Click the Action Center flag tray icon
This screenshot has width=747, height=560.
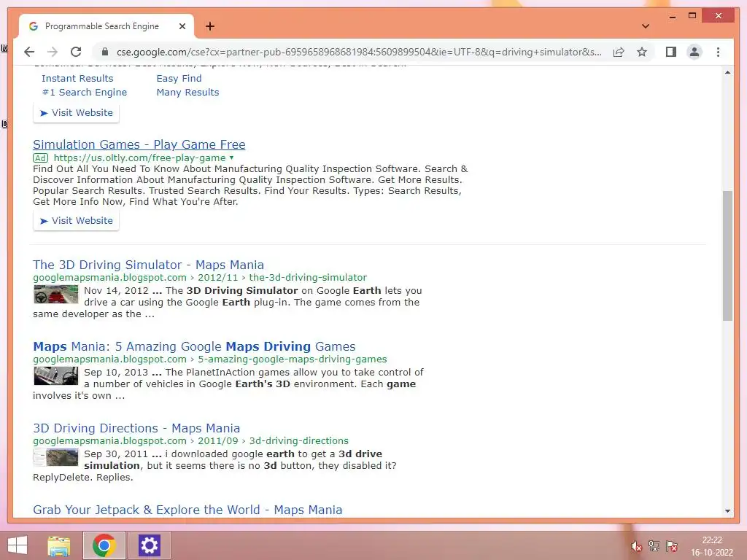(672, 545)
